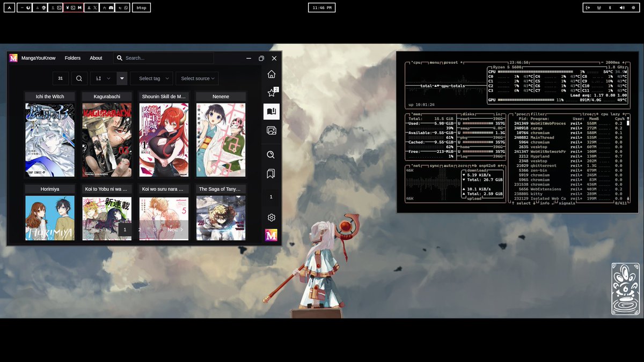Screen dimensions: 644x362
Task: Go to page 1 in pagination
Action: pos(125,230)
